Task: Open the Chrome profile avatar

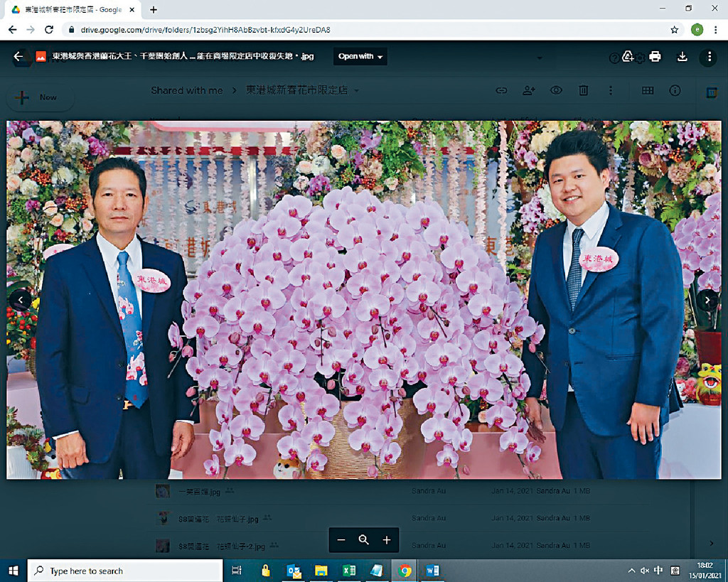Action: pyautogui.click(x=697, y=30)
